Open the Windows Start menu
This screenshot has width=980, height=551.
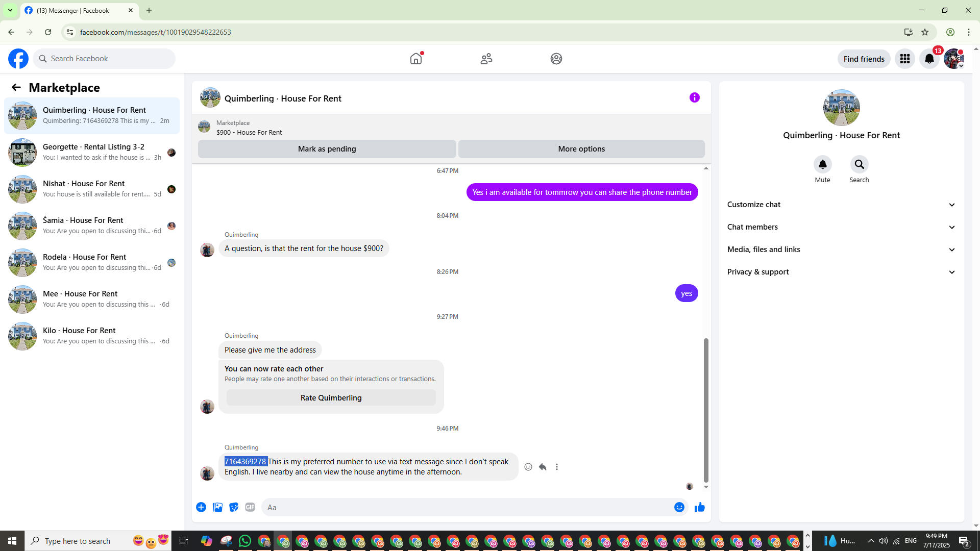click(x=12, y=541)
